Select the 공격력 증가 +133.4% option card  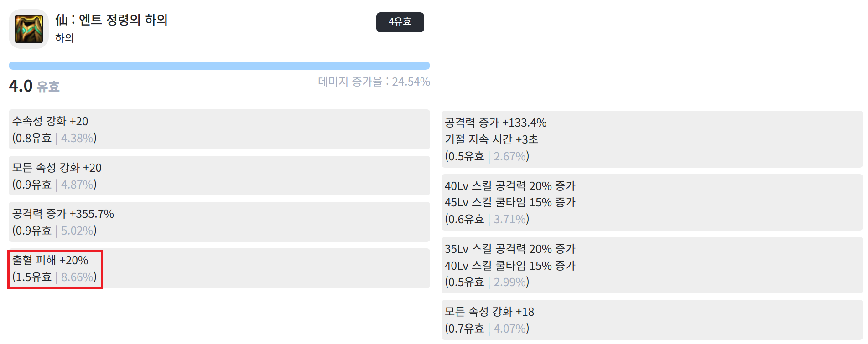point(652,139)
